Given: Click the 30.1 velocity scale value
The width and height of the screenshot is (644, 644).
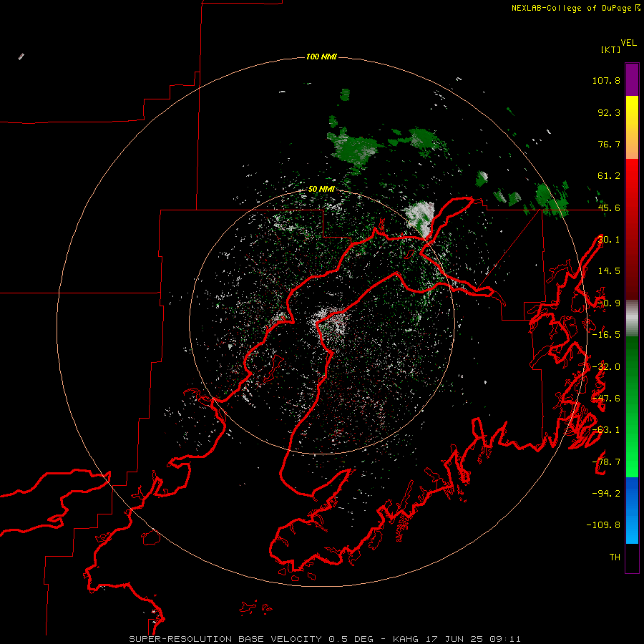Looking at the screenshot, I should pyautogui.click(x=609, y=240).
